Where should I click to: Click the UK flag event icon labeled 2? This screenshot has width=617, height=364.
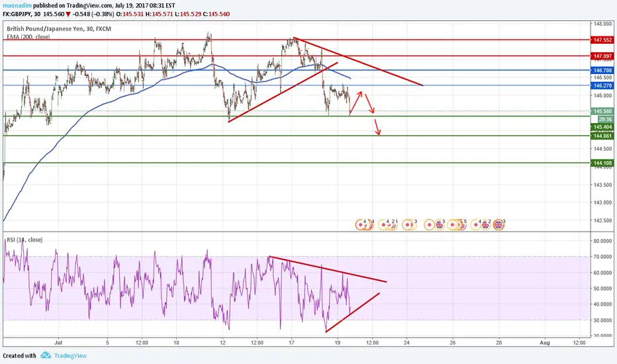pyautogui.click(x=485, y=225)
